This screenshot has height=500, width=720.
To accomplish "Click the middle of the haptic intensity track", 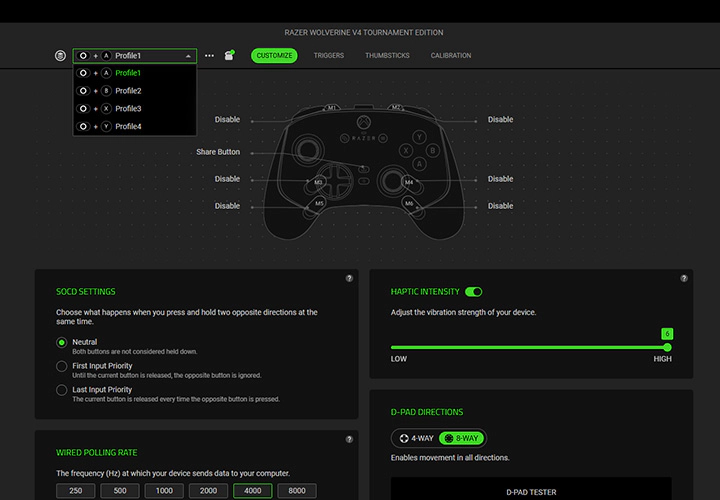I will click(x=529, y=348).
